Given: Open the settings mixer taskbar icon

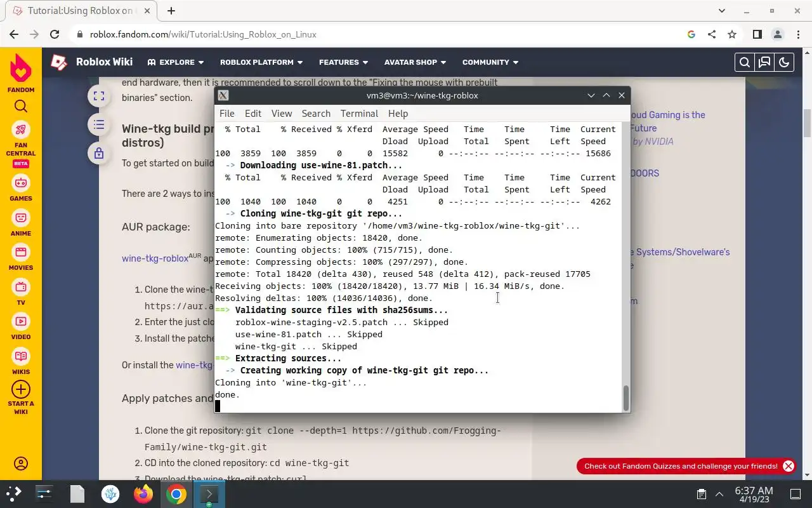Looking at the screenshot, I should (44, 493).
